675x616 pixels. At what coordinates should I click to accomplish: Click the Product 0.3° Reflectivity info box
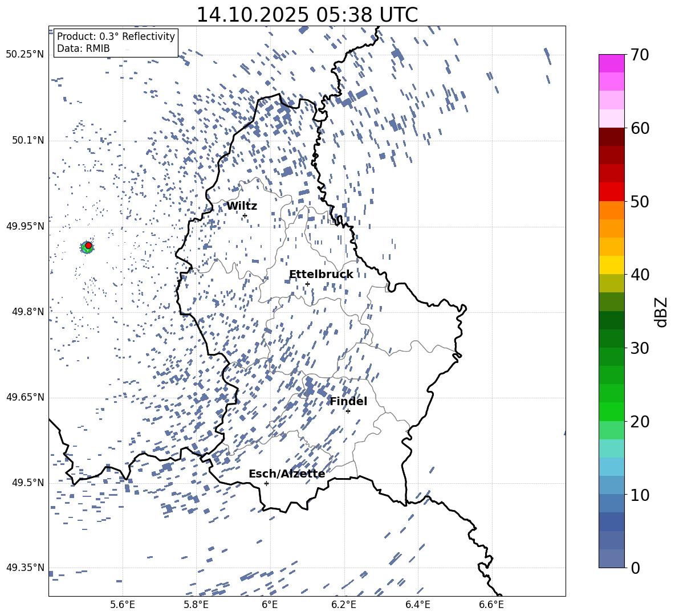click(116, 43)
